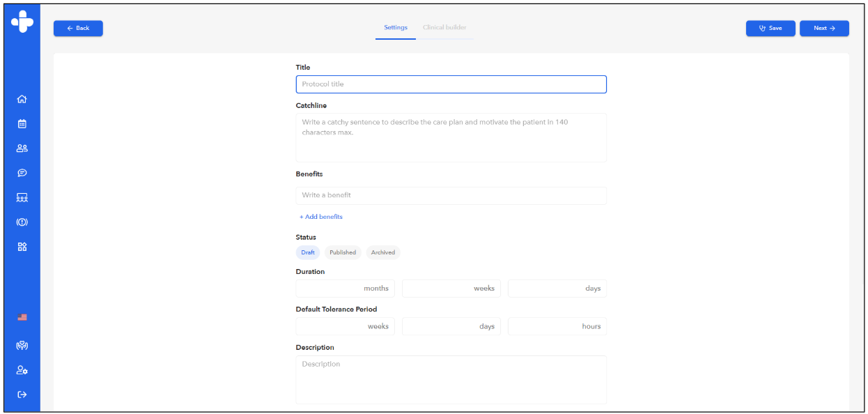868x414 pixels.
Task: Click the Duration weeks field
Action: pyautogui.click(x=451, y=289)
